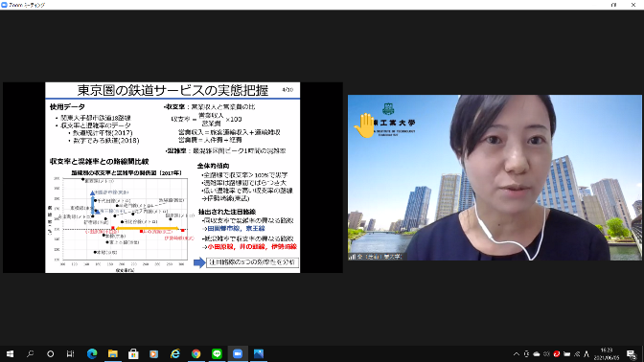Open Microsoft Store from taskbar
The image size is (644, 362).
point(133,353)
